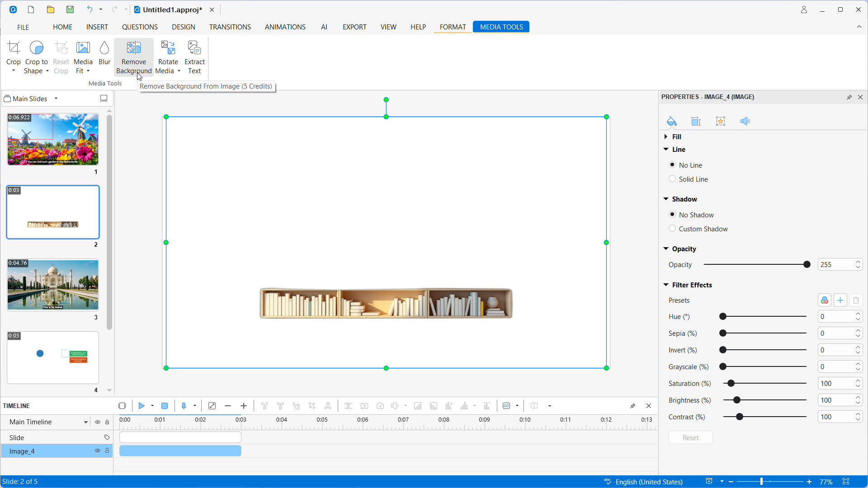Open the Main Timeline dropdown
The height and width of the screenshot is (488, 868).
pos(85,422)
